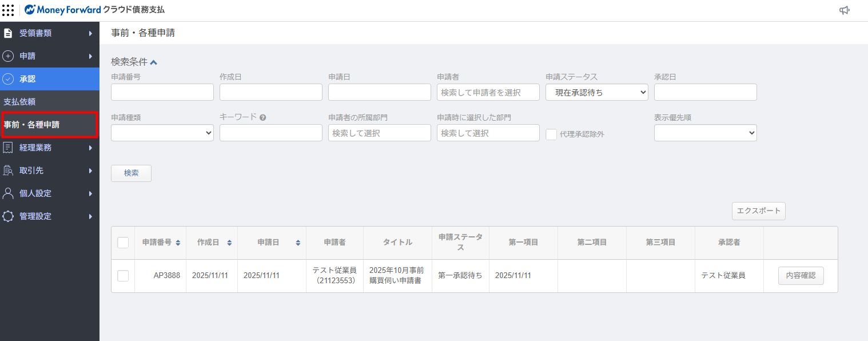Click the 取引先 building icon in sidebar
868x341 pixels.
coord(8,170)
